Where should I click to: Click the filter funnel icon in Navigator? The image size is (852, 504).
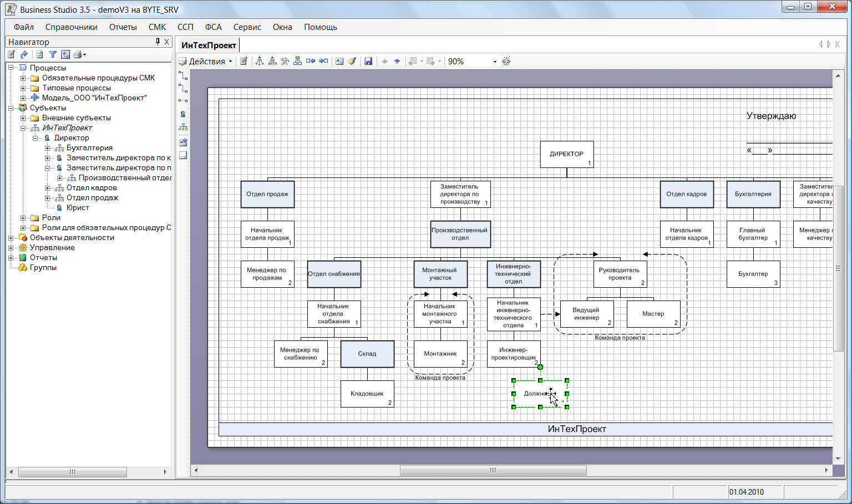53,54
